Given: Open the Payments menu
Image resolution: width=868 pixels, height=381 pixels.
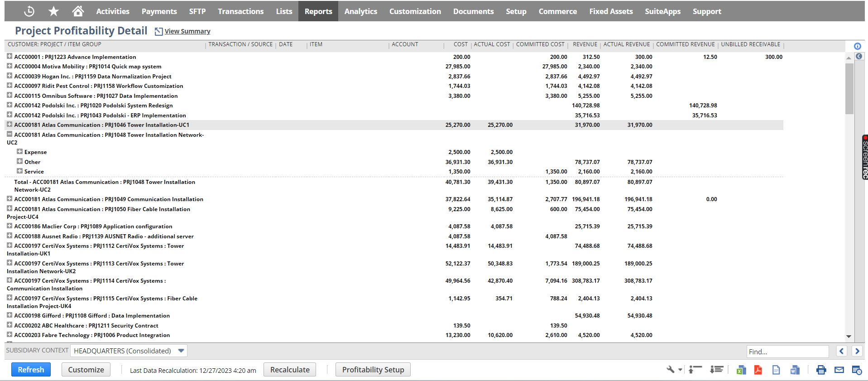Looking at the screenshot, I should [x=159, y=11].
